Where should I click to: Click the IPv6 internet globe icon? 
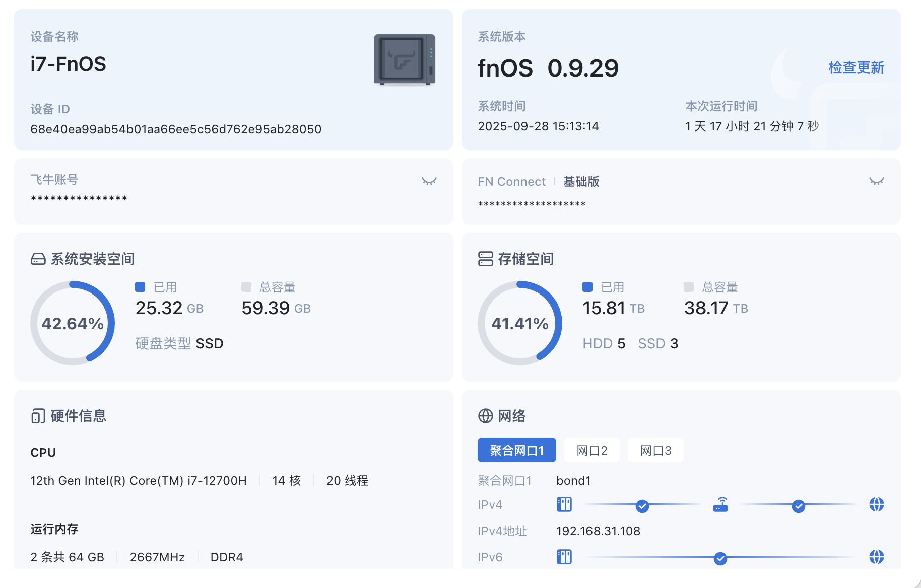(x=876, y=557)
